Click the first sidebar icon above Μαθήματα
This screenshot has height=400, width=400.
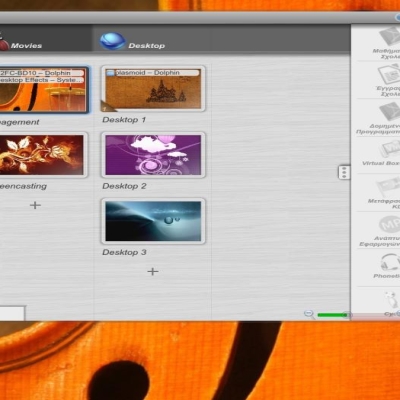tap(389, 36)
